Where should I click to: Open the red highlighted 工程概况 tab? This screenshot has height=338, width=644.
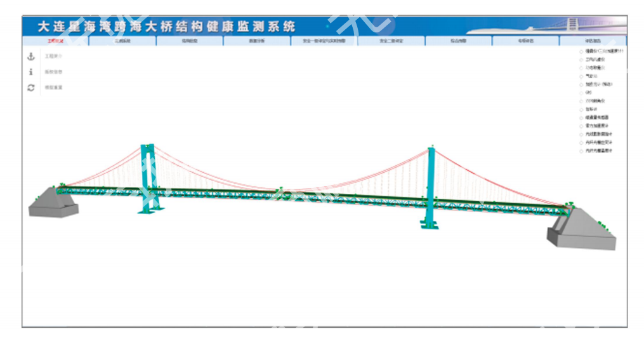tap(55, 41)
